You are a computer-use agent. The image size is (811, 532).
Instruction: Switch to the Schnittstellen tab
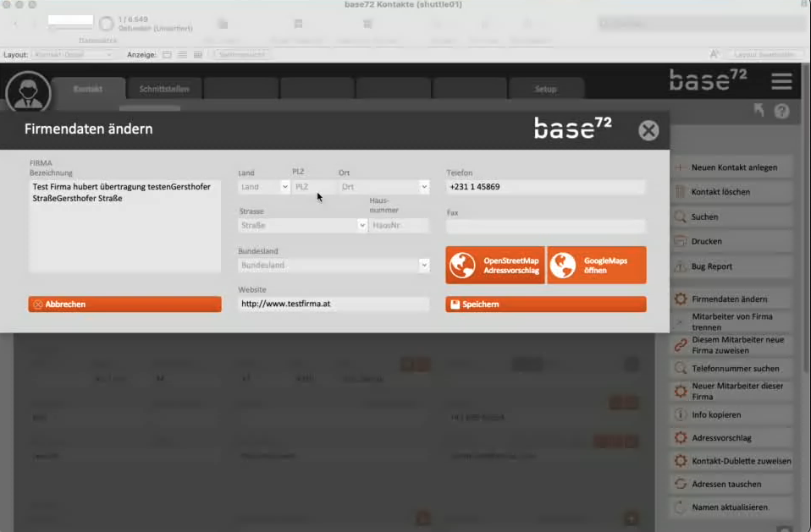coord(165,89)
